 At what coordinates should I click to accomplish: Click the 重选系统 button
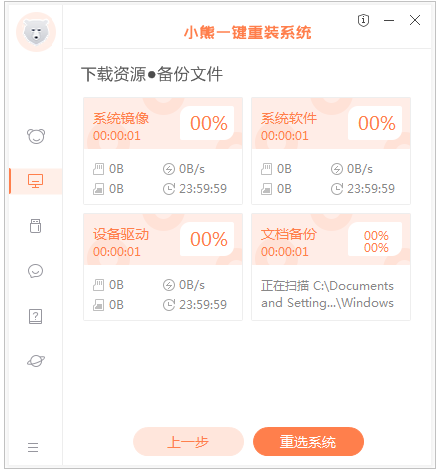308,442
